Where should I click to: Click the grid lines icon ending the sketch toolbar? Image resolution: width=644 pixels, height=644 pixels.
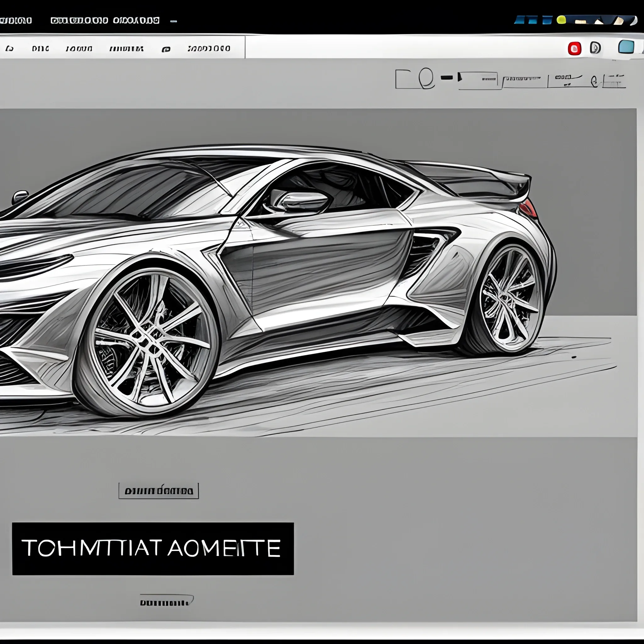[x=614, y=81]
